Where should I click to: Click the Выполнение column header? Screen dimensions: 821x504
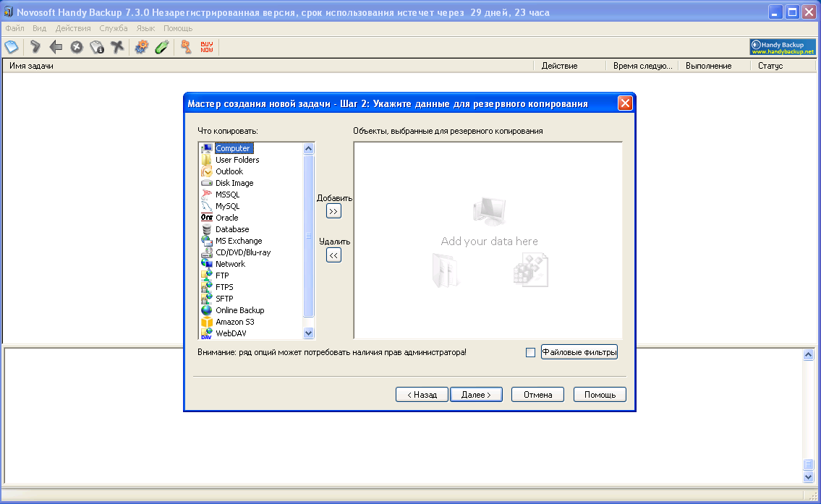point(715,66)
